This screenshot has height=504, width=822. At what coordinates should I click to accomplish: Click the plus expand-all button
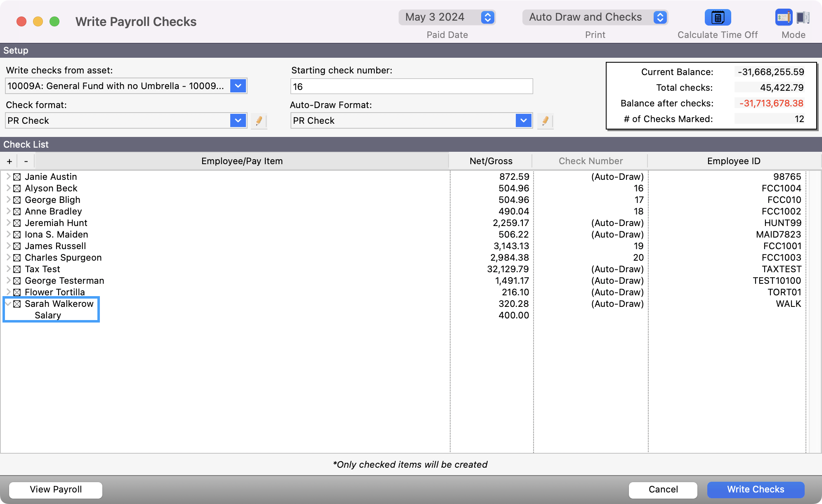pyautogui.click(x=9, y=161)
